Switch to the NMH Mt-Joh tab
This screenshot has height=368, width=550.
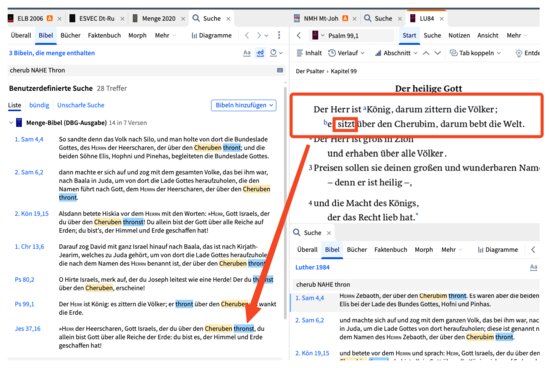(321, 19)
